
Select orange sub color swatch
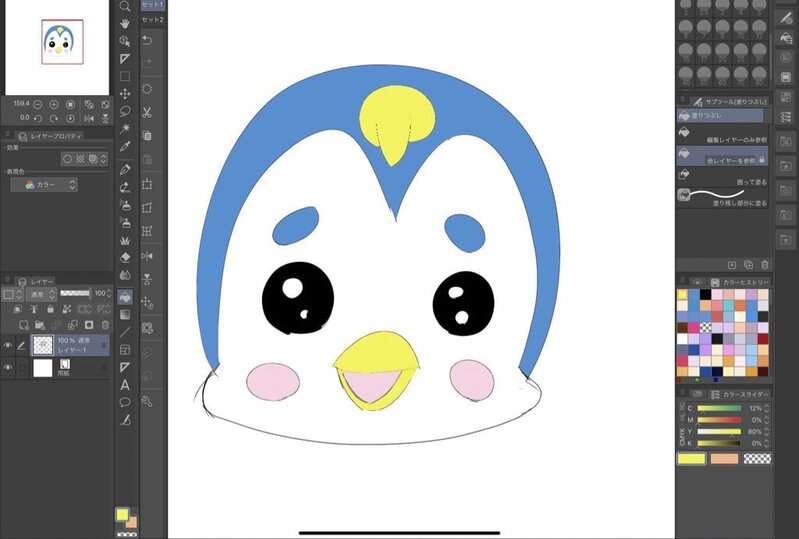pyautogui.click(x=724, y=459)
